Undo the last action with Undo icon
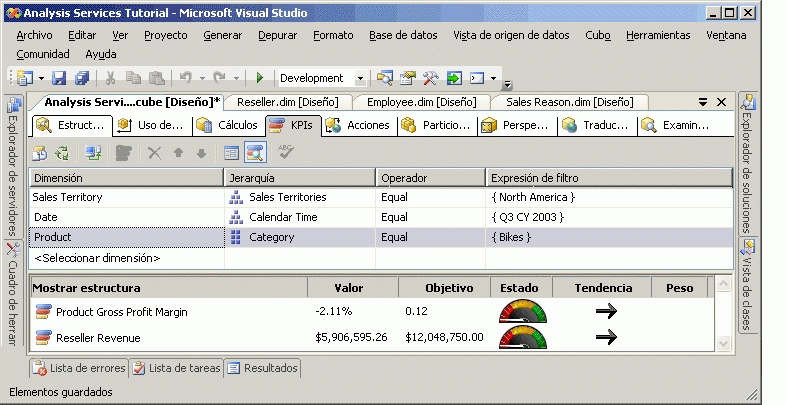The width and height of the screenshot is (786, 405). pyautogui.click(x=186, y=78)
